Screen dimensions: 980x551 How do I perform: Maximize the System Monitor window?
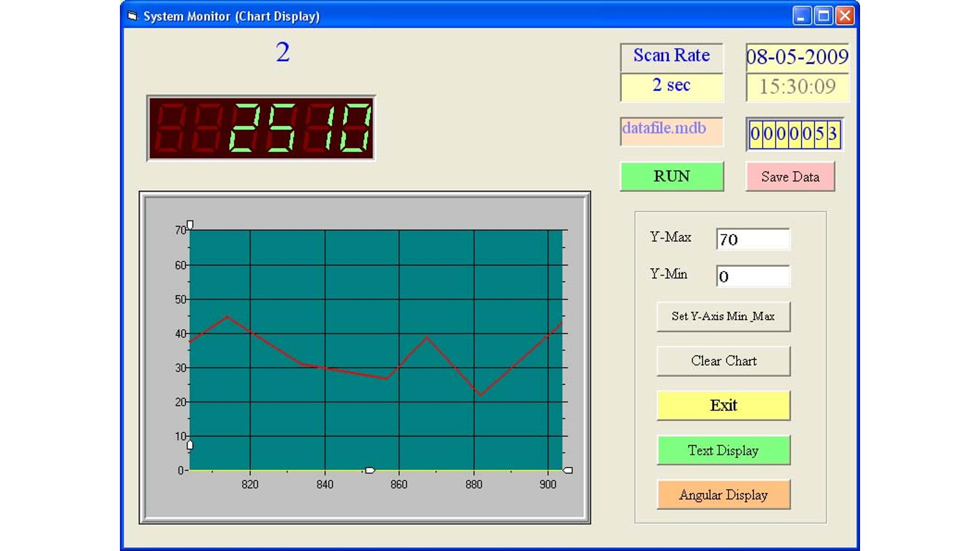click(823, 16)
